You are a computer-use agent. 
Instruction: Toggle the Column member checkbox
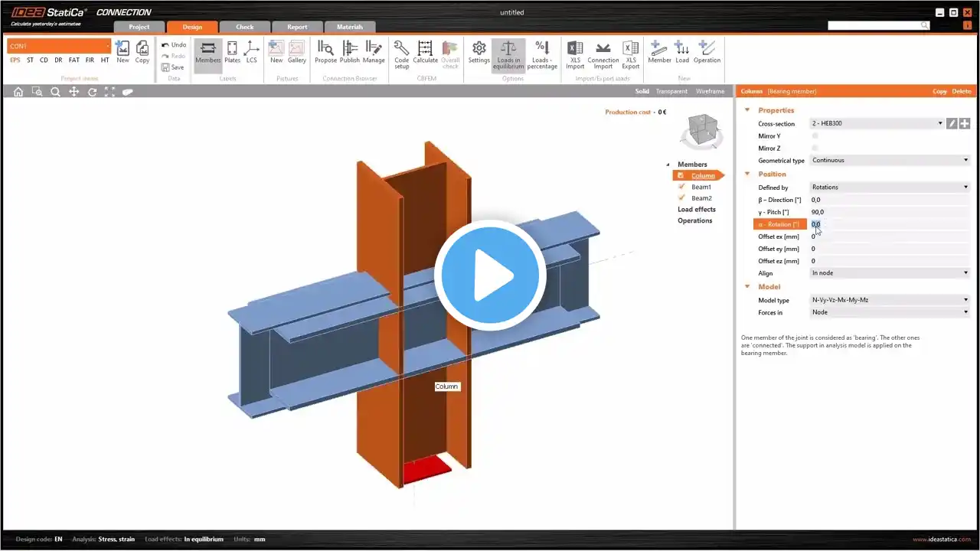pos(681,176)
